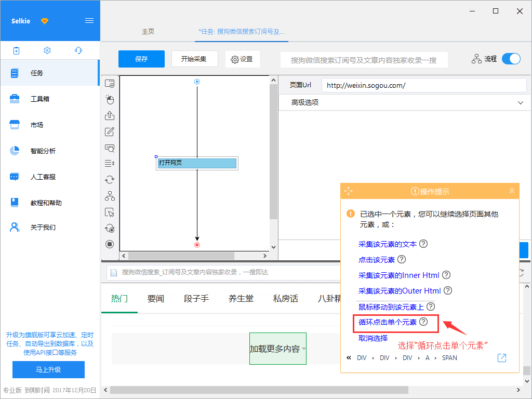The image size is (532, 399).
Task: Click the 开始采集 button
Action: point(194,59)
